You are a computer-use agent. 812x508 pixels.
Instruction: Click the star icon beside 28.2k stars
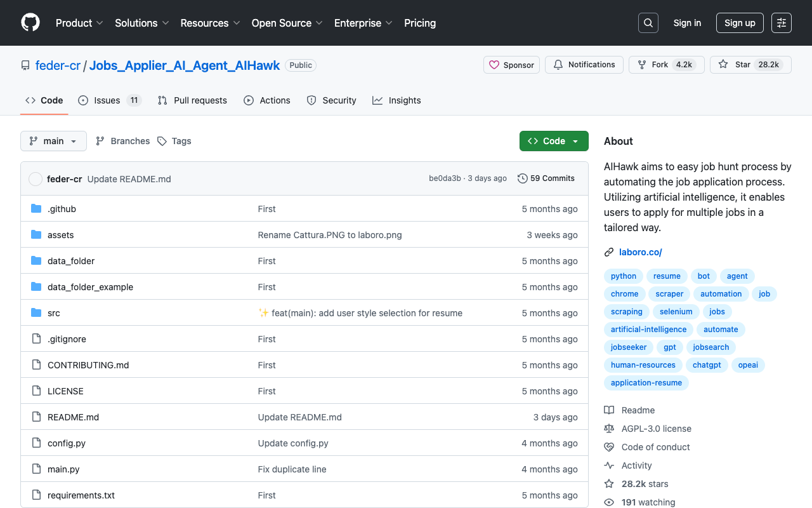tap(609, 484)
